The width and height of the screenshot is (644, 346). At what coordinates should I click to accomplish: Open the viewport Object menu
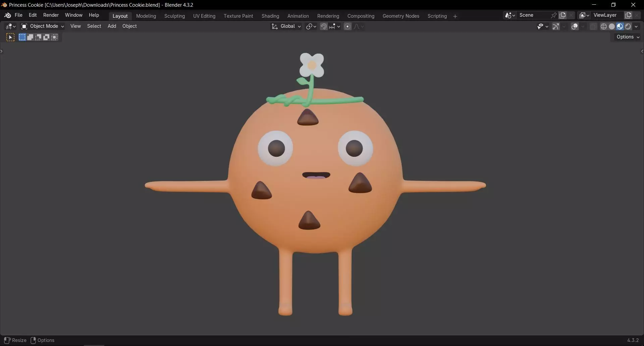(x=129, y=26)
